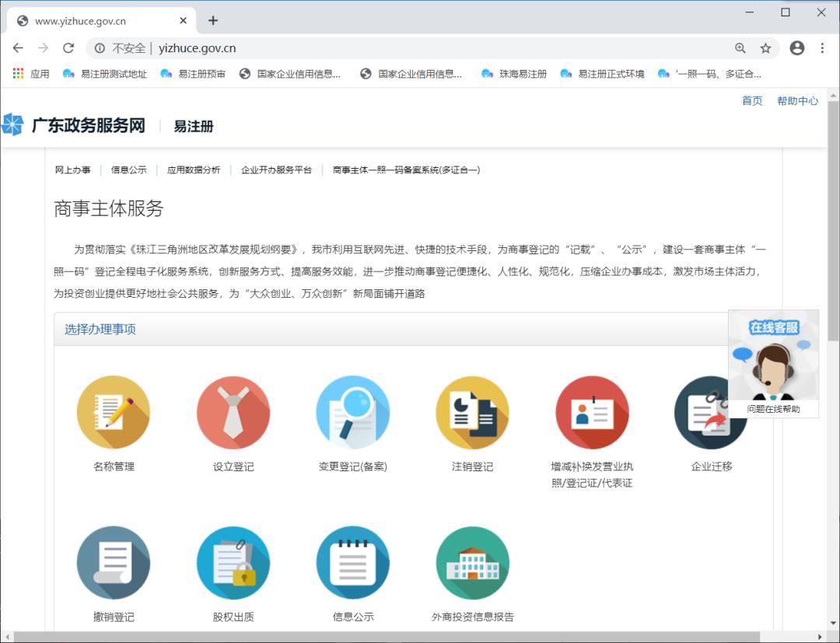Refresh the current page
Image resolution: width=840 pixels, height=643 pixels.
[x=68, y=47]
